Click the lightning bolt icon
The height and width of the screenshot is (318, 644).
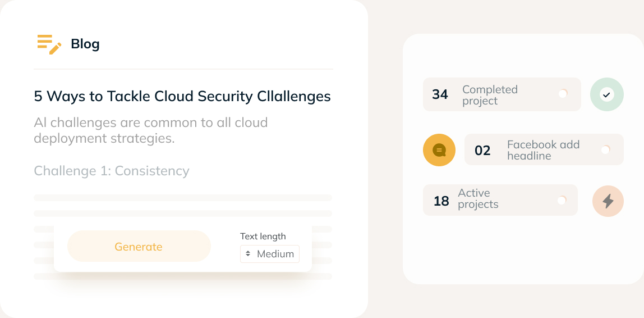[608, 201]
